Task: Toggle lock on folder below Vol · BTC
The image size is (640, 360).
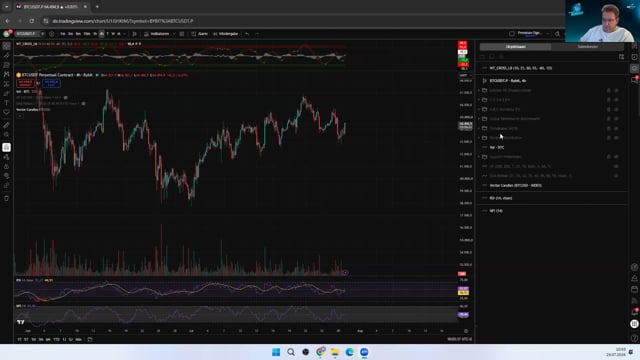Action: pyautogui.click(x=608, y=157)
